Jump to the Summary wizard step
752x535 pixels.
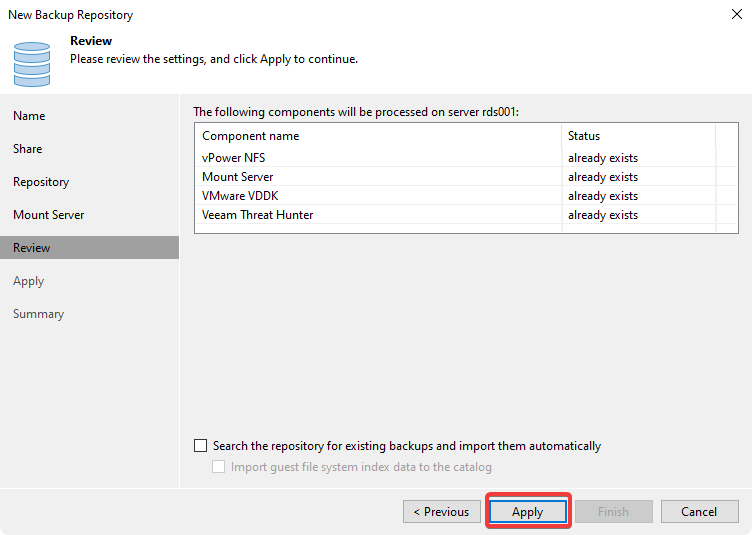pyautogui.click(x=38, y=314)
